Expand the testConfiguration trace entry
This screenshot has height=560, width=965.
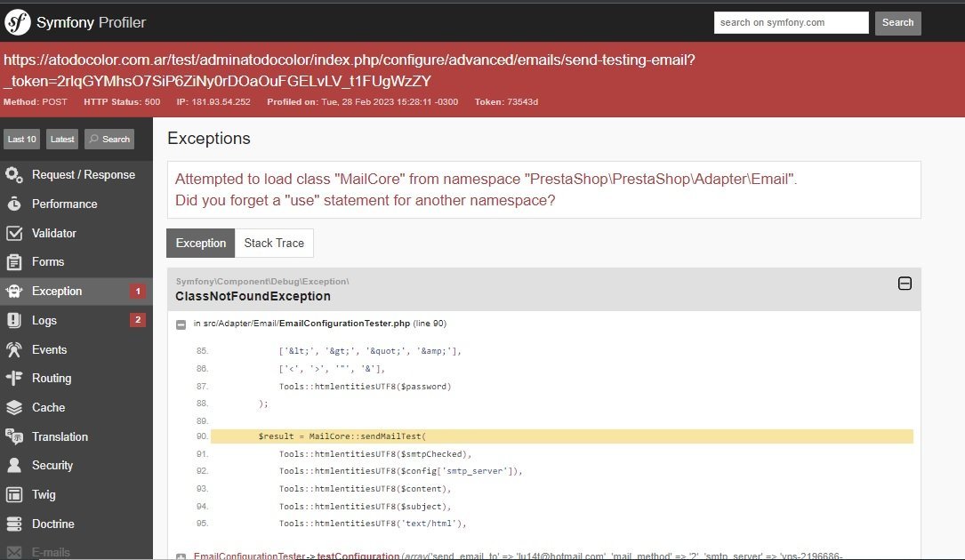click(181, 556)
